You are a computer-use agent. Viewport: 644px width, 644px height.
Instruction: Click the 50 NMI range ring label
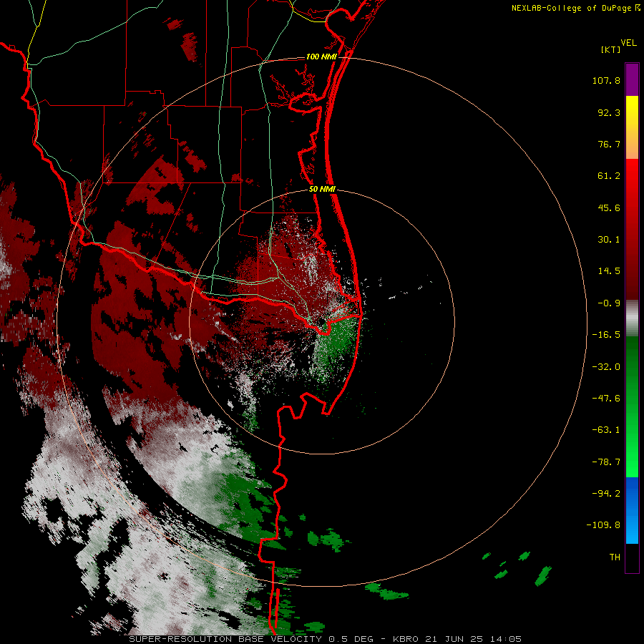coord(322,190)
